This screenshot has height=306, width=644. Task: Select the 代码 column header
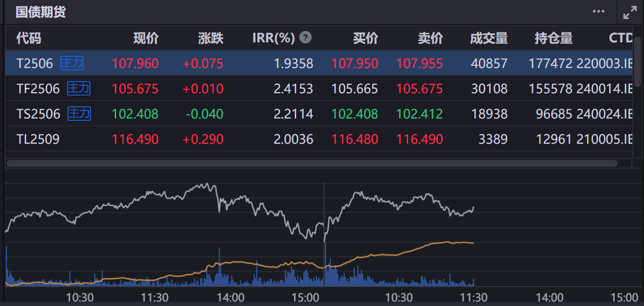click(28, 38)
